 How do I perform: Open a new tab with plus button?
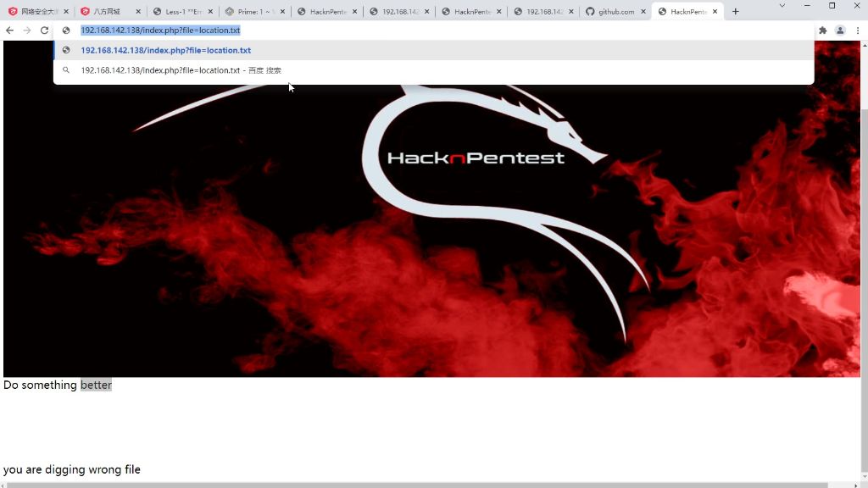[735, 11]
